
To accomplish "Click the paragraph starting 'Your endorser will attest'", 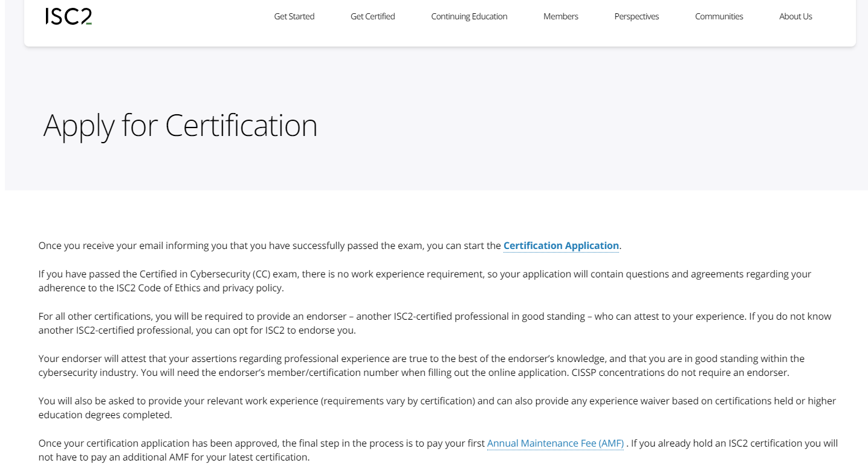I will coord(421,366).
